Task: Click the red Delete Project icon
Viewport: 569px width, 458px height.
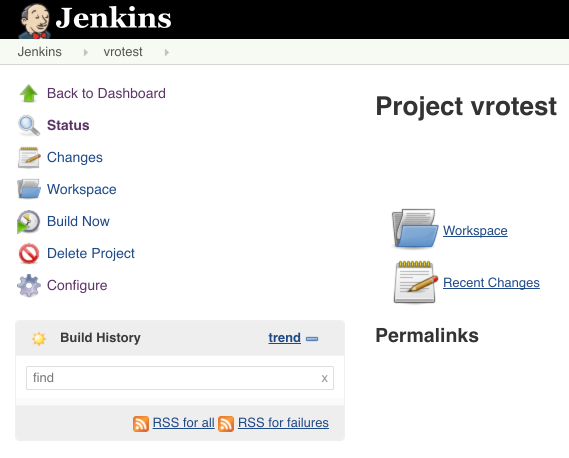Action: (x=29, y=253)
